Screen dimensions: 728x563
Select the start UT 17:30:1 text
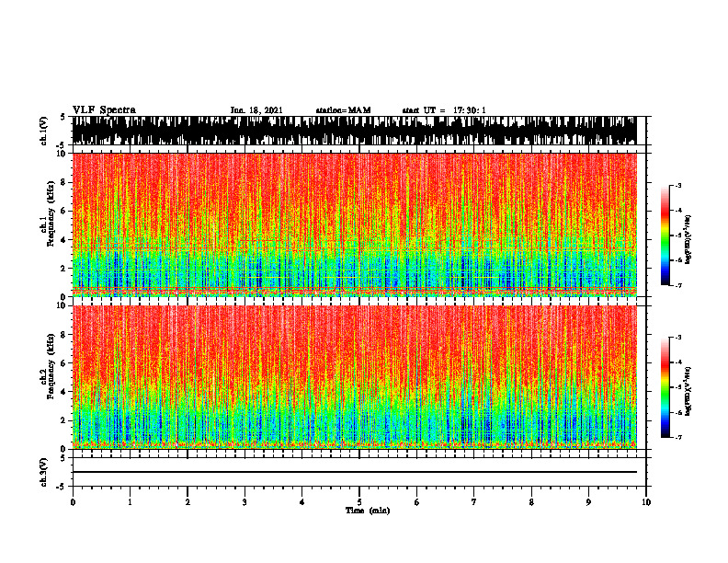point(444,110)
